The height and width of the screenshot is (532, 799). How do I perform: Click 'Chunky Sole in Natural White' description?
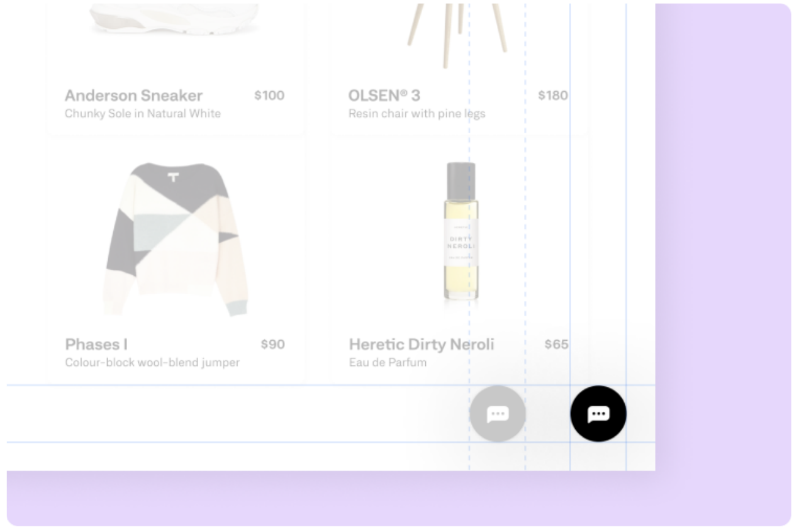point(143,114)
